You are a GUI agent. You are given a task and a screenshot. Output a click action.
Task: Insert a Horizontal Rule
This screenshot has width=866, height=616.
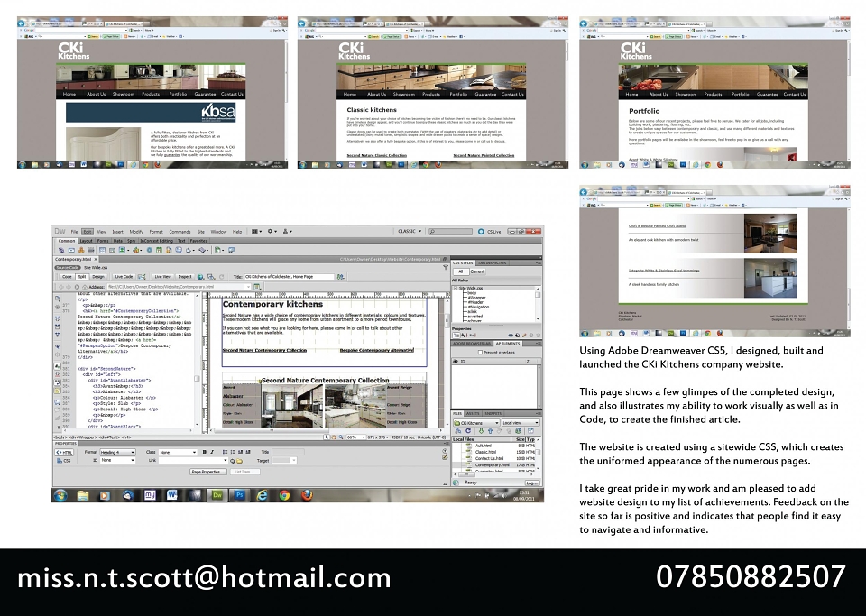pyautogui.click(x=90, y=250)
